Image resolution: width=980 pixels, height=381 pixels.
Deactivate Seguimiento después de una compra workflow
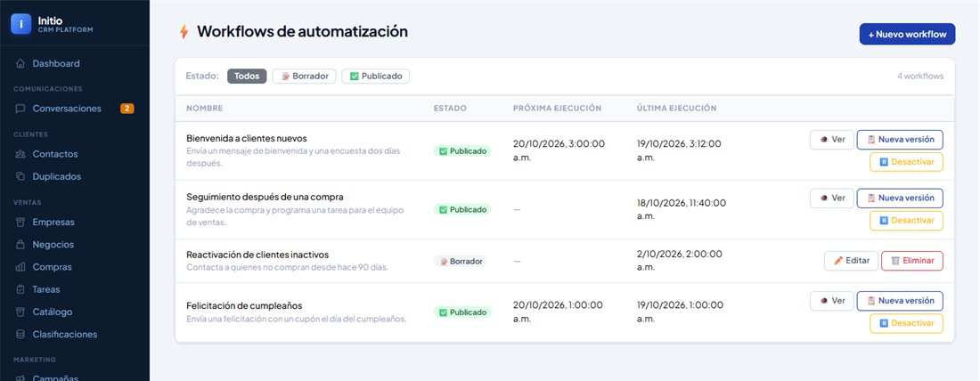click(906, 221)
